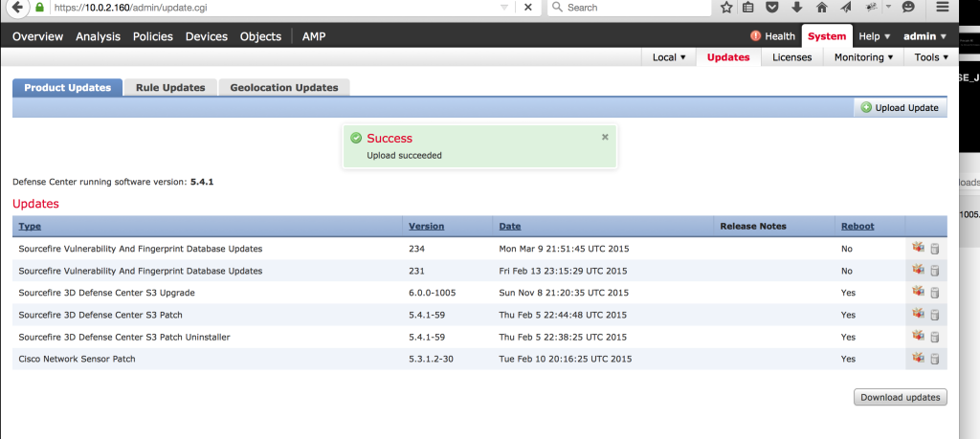980x439 pixels.
Task: Bookmark this page with the star icon
Action: pos(726,8)
